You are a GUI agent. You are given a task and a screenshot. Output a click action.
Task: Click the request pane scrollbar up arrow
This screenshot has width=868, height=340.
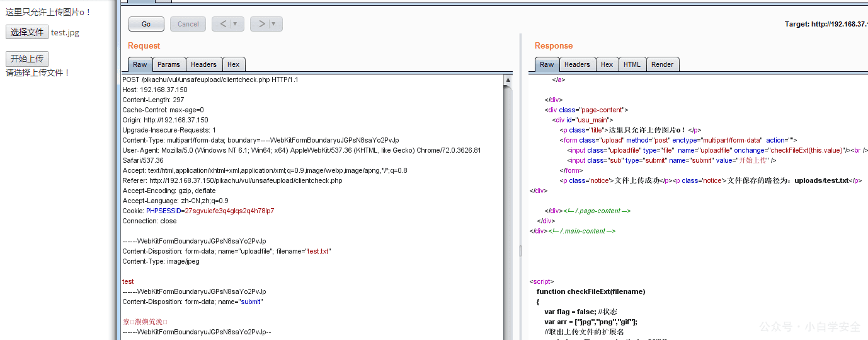[508, 80]
